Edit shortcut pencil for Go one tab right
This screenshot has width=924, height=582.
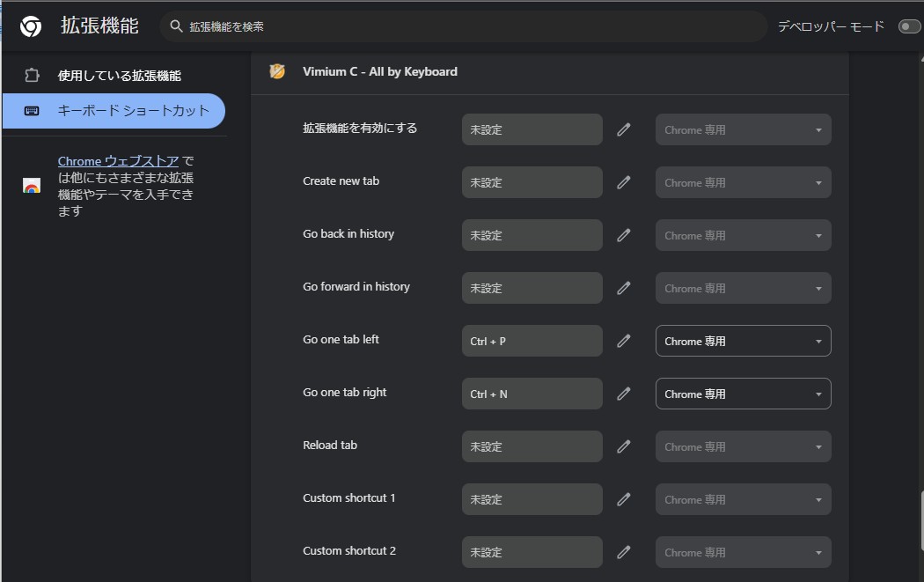point(623,394)
